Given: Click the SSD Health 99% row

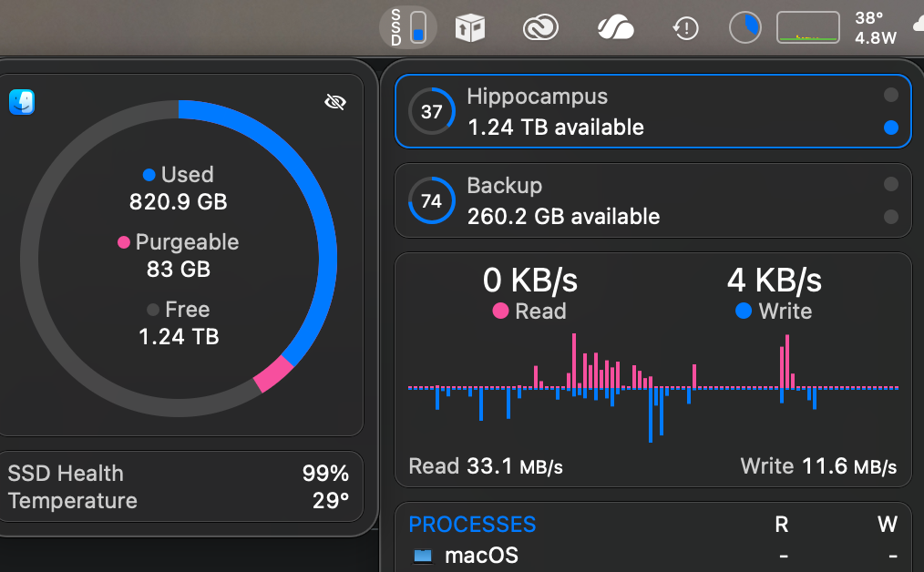Looking at the screenshot, I should coord(179,474).
